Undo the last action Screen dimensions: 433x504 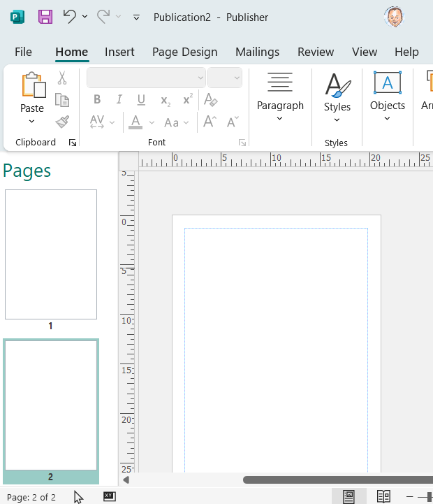coord(69,16)
